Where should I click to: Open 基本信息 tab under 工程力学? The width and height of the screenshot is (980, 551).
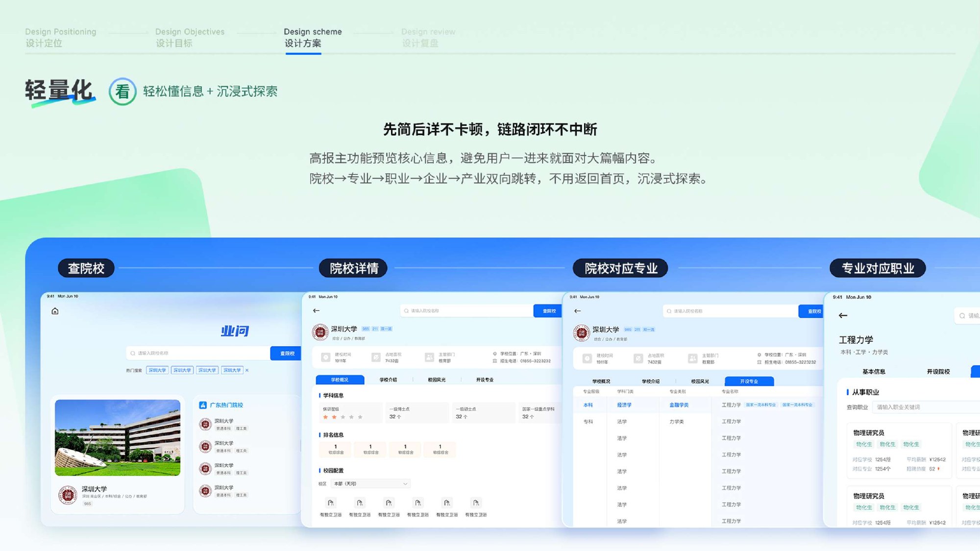point(874,372)
